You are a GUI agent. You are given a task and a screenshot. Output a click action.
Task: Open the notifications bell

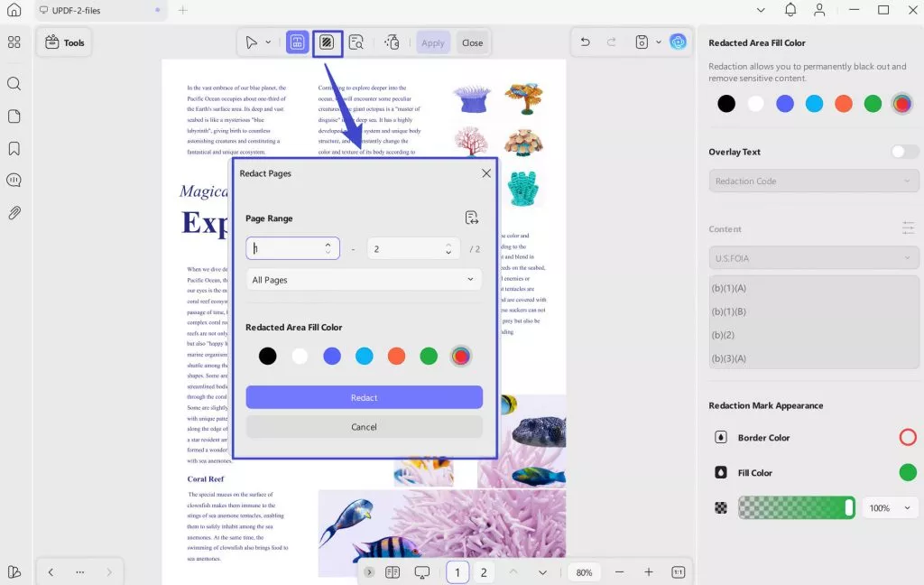[790, 9]
